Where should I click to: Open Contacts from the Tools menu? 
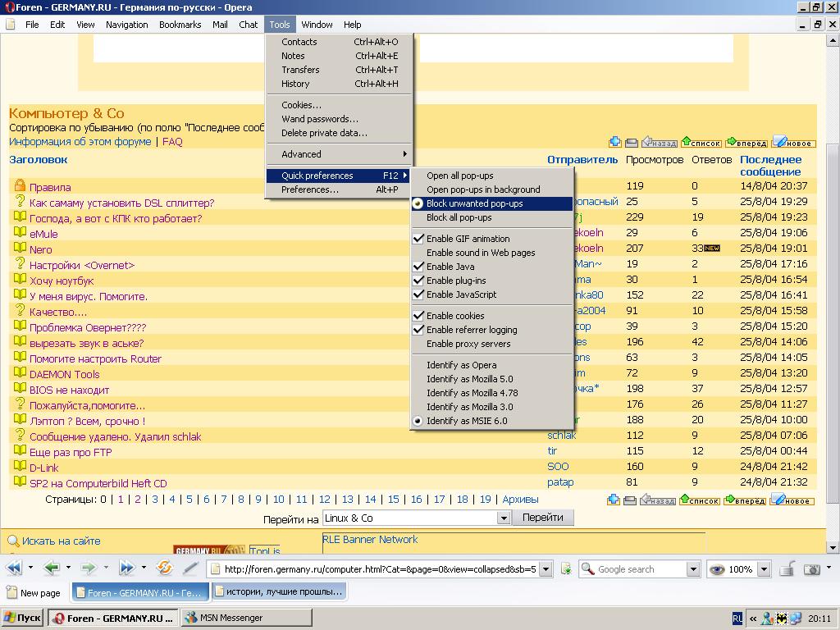pos(339,42)
